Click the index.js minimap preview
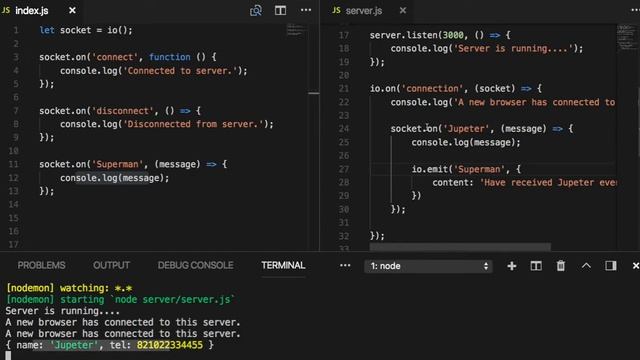The image size is (640, 360). [x=296, y=31]
